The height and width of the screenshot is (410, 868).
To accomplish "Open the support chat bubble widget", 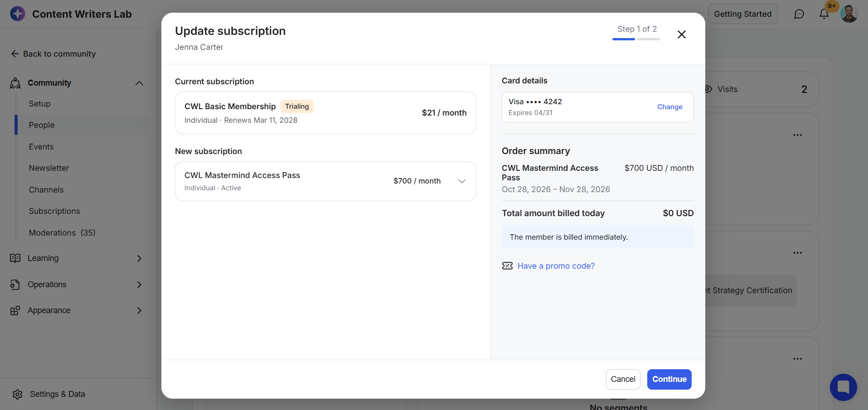I will pyautogui.click(x=843, y=387).
